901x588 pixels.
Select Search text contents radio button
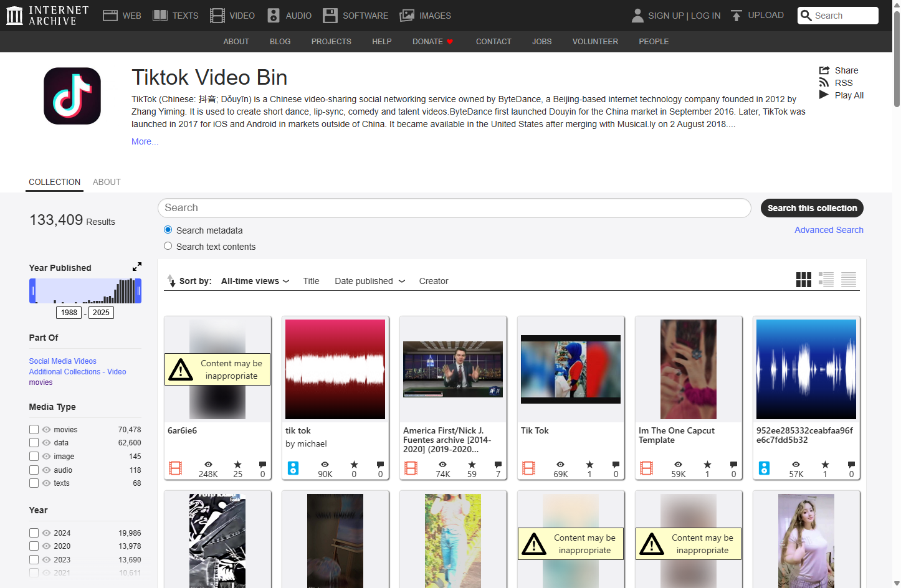168,246
